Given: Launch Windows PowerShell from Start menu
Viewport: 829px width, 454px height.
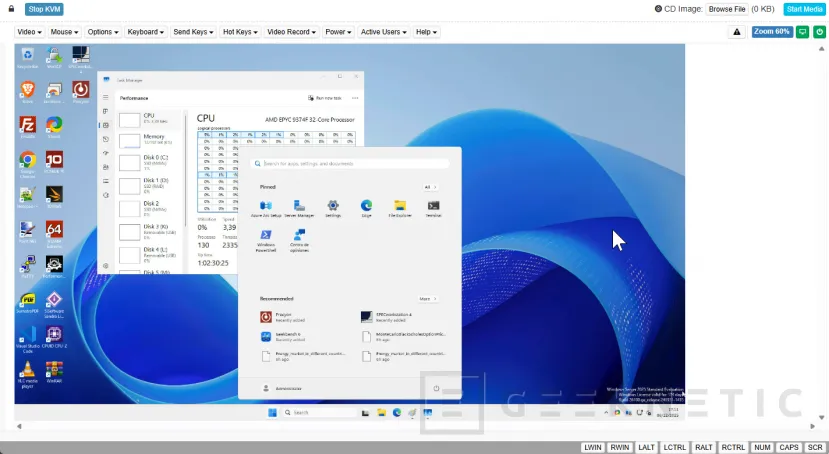Looking at the screenshot, I should point(266,237).
